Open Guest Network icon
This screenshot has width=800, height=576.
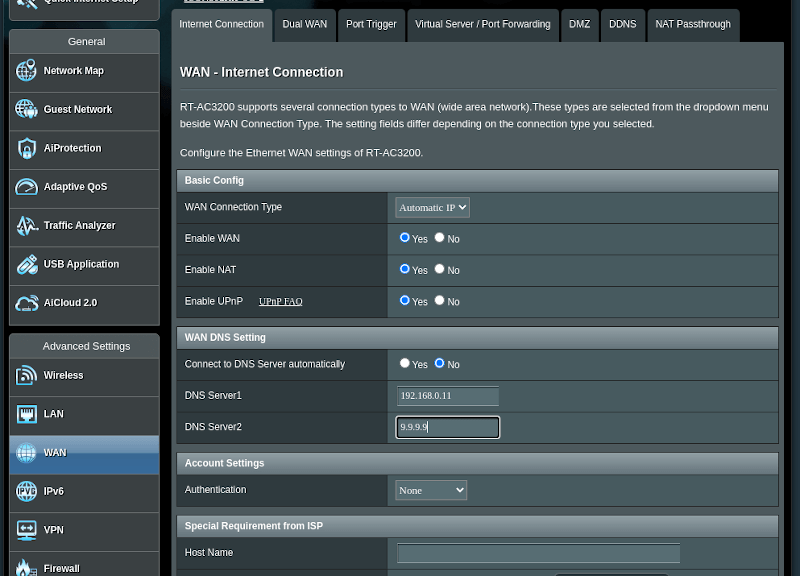click(26, 109)
